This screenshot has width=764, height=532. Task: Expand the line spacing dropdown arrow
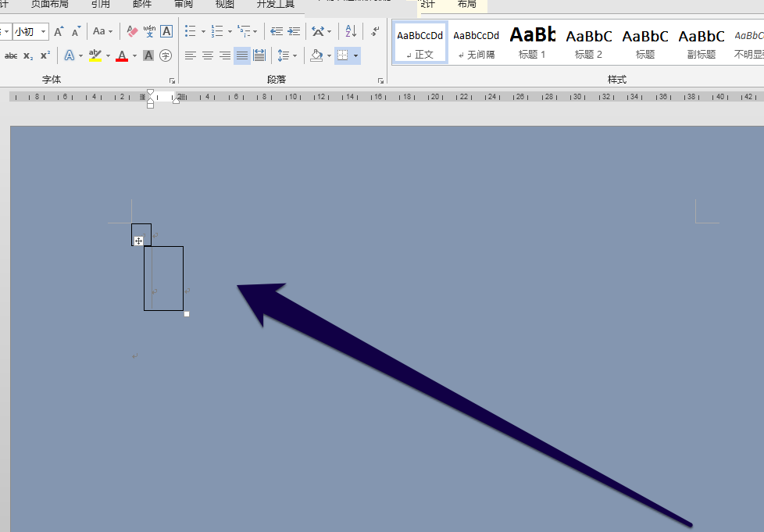pos(295,56)
